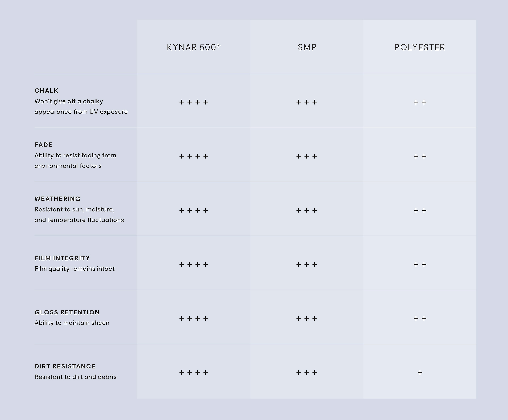
Task: Select the FADE row heading
Action: pos(44,145)
